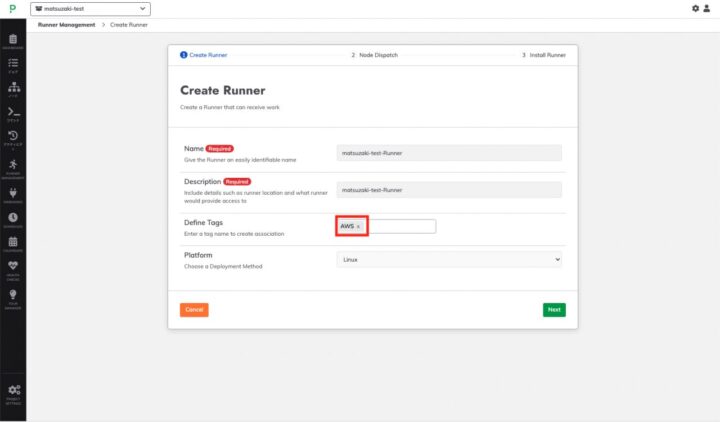Open Project Settings gears icon

point(13,391)
